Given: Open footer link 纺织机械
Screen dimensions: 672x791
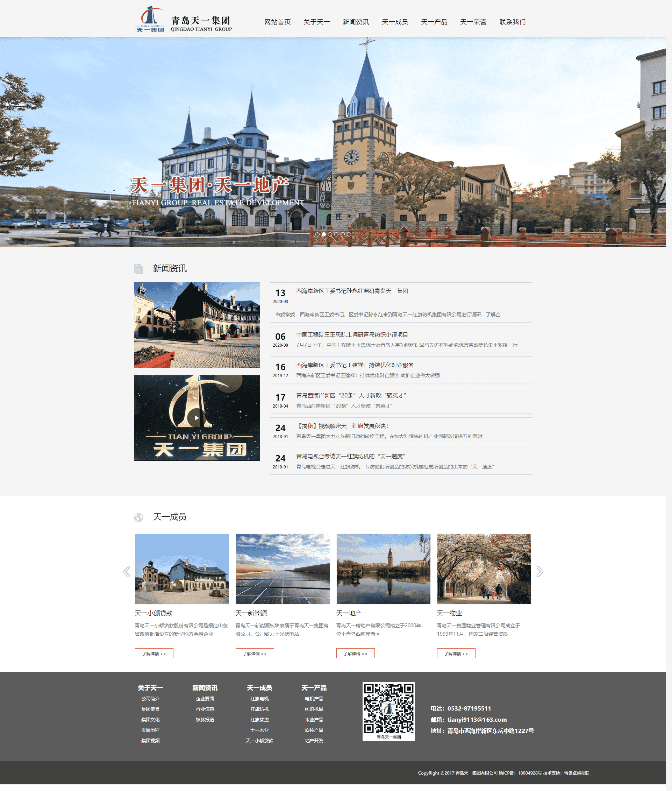Looking at the screenshot, I should point(314,709).
